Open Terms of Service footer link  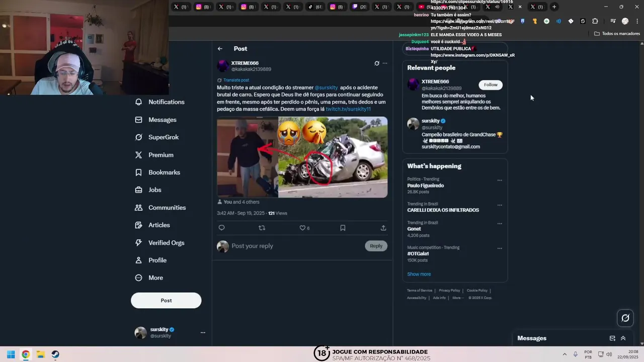420,291
